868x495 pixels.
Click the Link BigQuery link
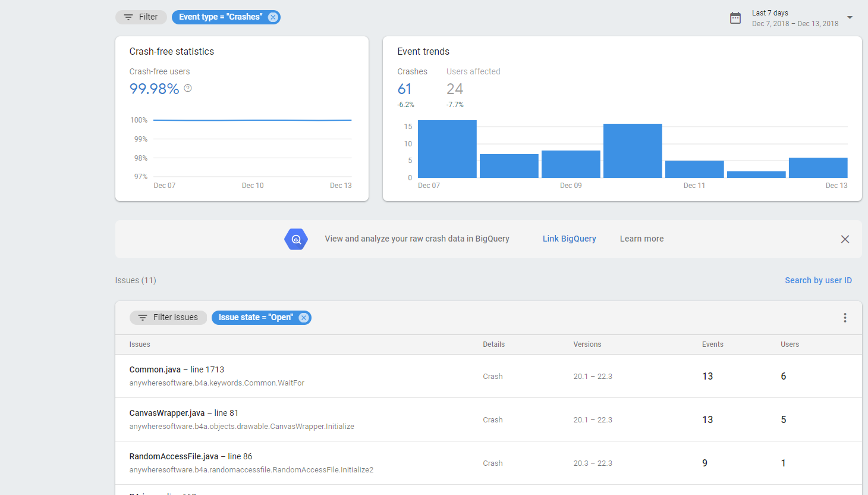click(x=569, y=239)
